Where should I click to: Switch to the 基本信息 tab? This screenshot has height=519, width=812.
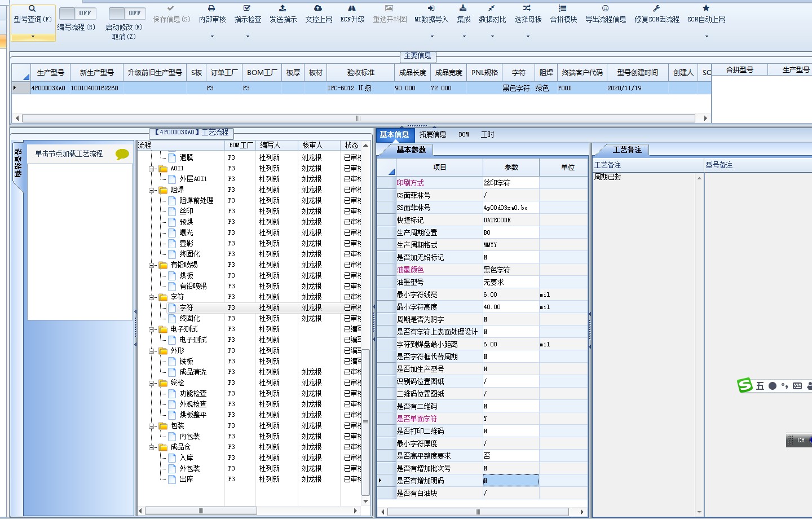tap(394, 134)
